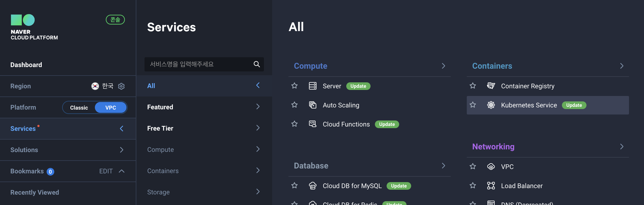Open Compute section header arrow
Image resolution: width=644 pixels, height=205 pixels.
[443, 66]
